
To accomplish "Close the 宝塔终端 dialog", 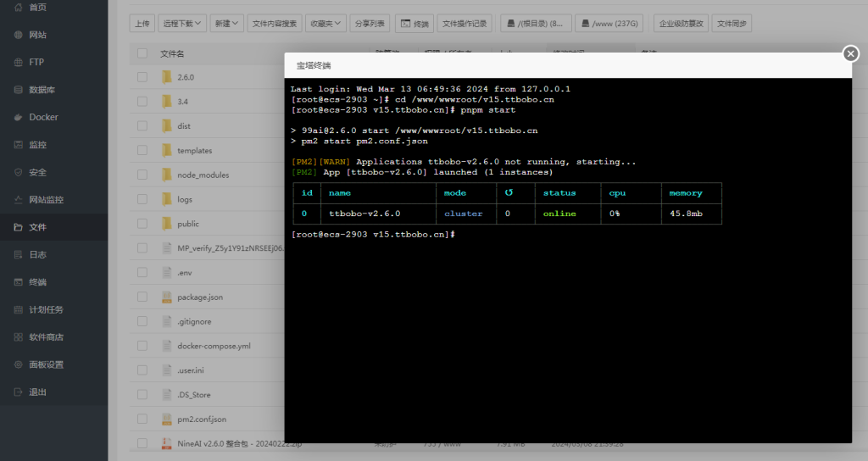I will click(851, 53).
